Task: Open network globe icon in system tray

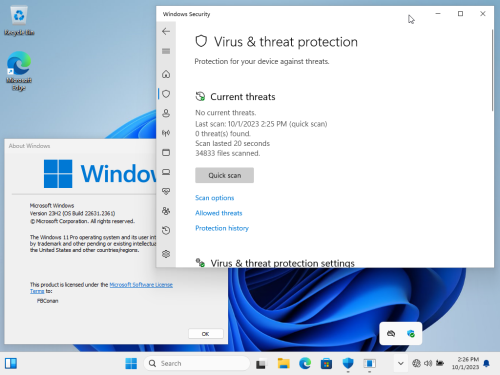Action: (x=416, y=363)
